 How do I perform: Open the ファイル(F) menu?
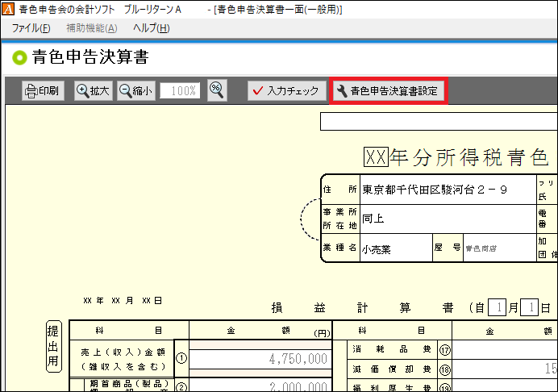[x=31, y=27]
